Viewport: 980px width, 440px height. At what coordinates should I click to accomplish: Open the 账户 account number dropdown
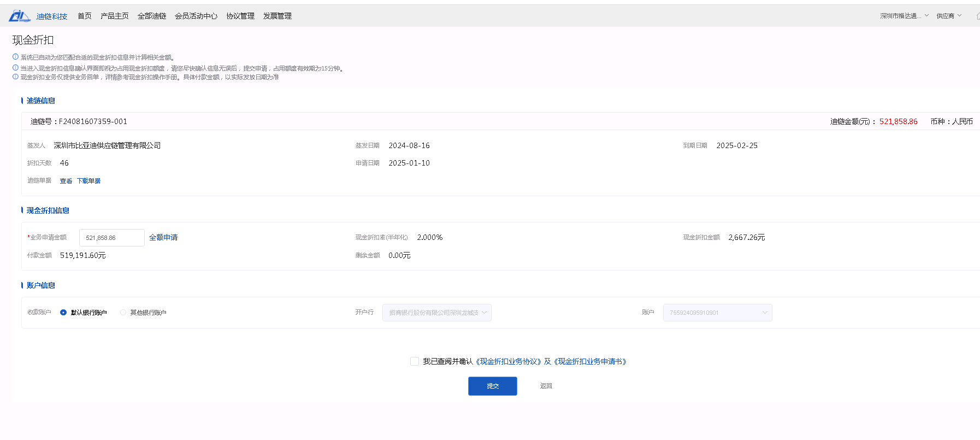click(717, 313)
